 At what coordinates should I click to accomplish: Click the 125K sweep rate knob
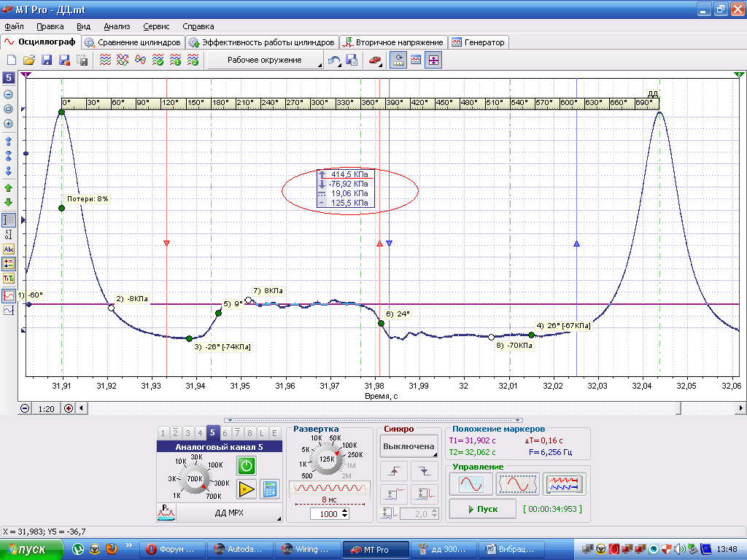[326, 459]
